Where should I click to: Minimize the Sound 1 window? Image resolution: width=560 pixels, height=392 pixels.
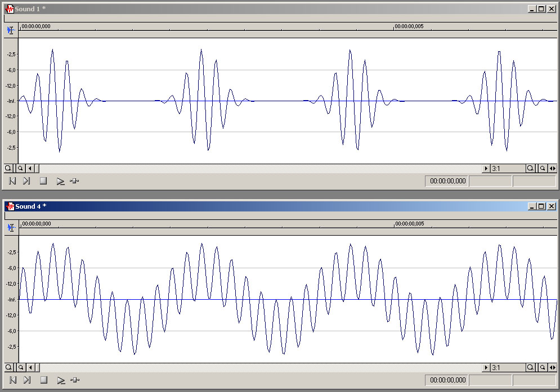[532, 9]
